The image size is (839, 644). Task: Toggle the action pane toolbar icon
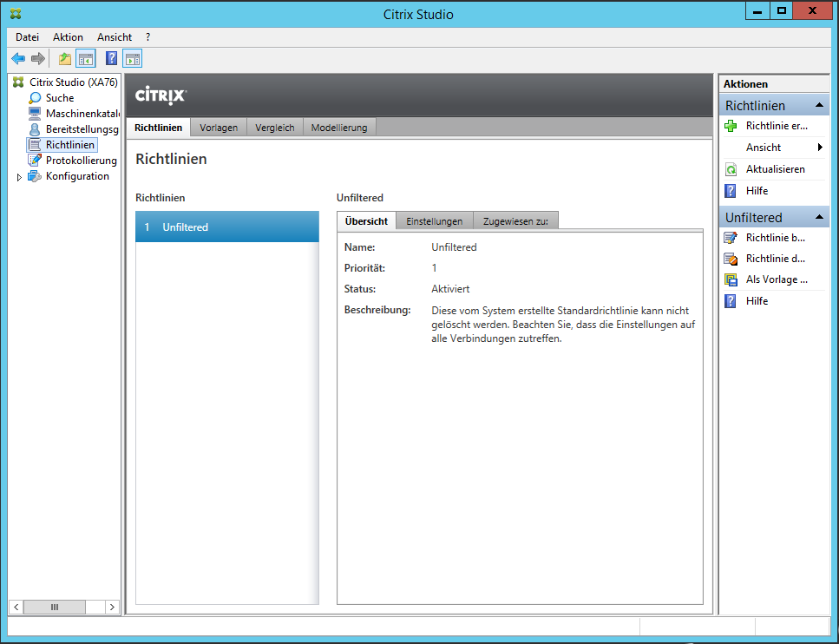point(132,58)
